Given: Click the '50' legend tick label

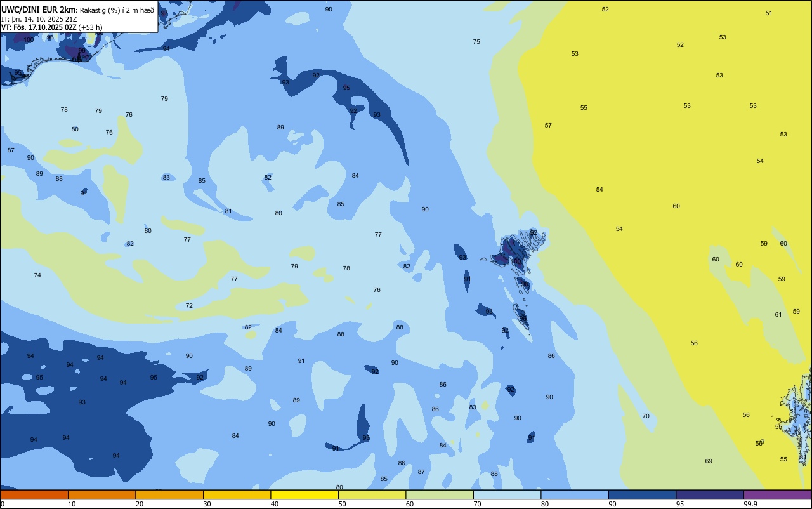Looking at the screenshot, I should (343, 504).
